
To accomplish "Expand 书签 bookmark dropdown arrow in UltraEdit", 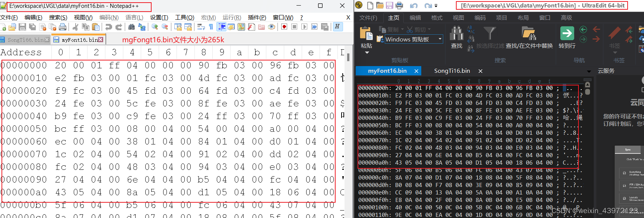I will click(x=615, y=53).
